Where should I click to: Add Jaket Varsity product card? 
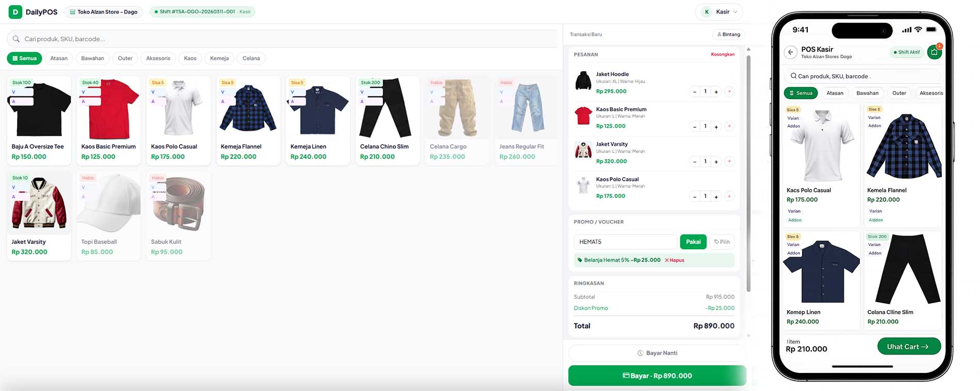39,216
